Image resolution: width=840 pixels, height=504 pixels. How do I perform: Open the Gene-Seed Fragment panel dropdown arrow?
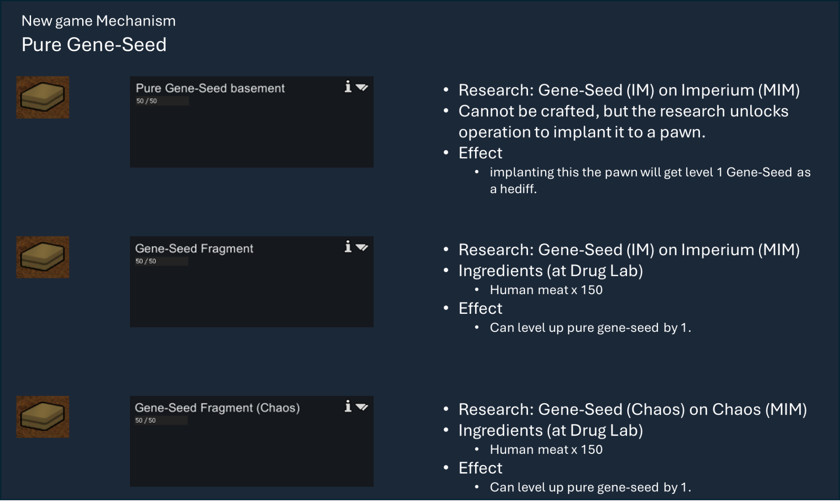(x=362, y=247)
